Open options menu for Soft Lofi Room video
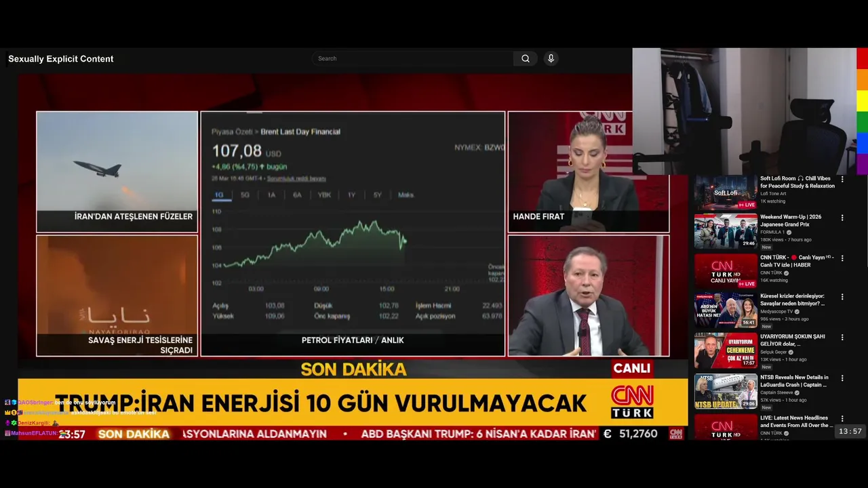868x488 pixels. coord(842,180)
